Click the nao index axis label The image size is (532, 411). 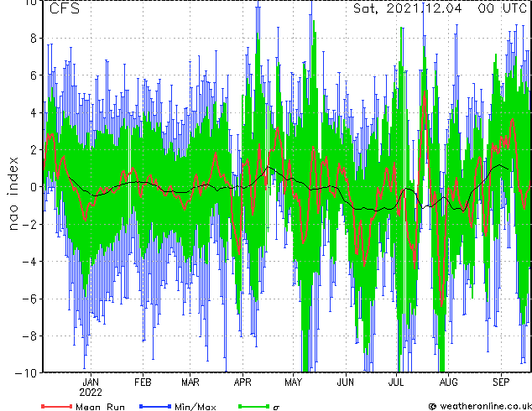click(x=13, y=194)
